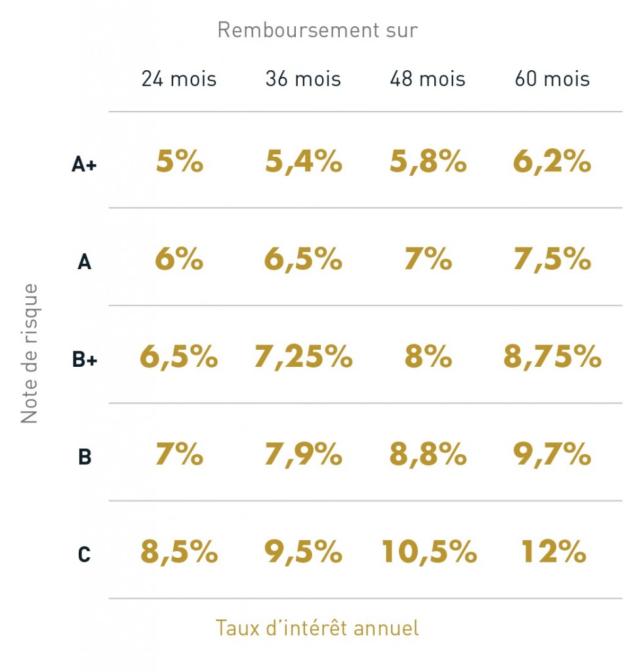Click the vertical Note de risque label
Screen dimensions: 635x672
pyautogui.click(x=30, y=354)
